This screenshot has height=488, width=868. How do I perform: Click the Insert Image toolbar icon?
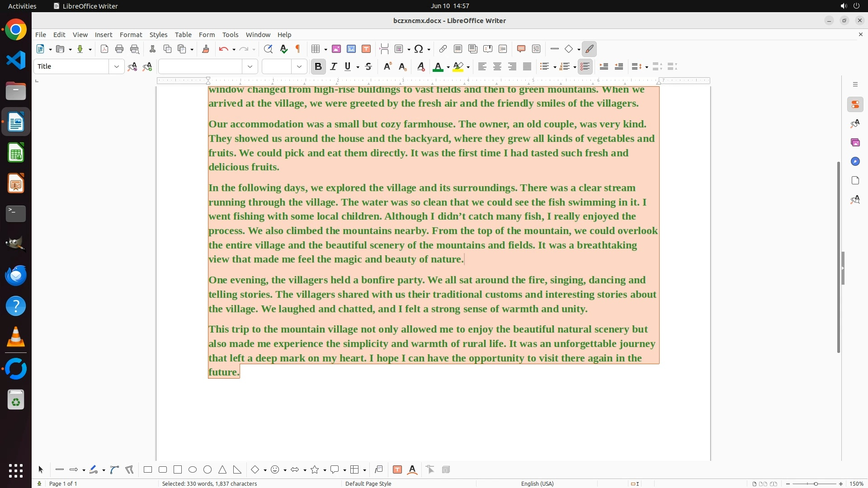[336, 49]
